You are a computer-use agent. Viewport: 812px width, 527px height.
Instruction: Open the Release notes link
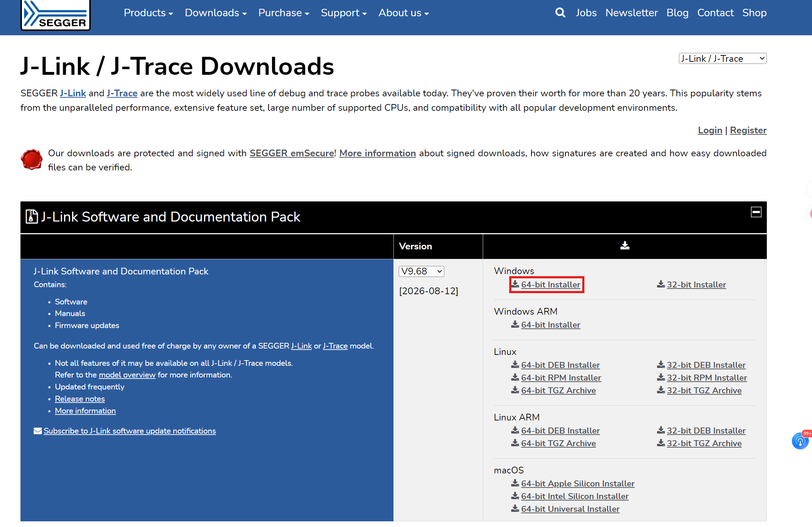[x=80, y=399]
